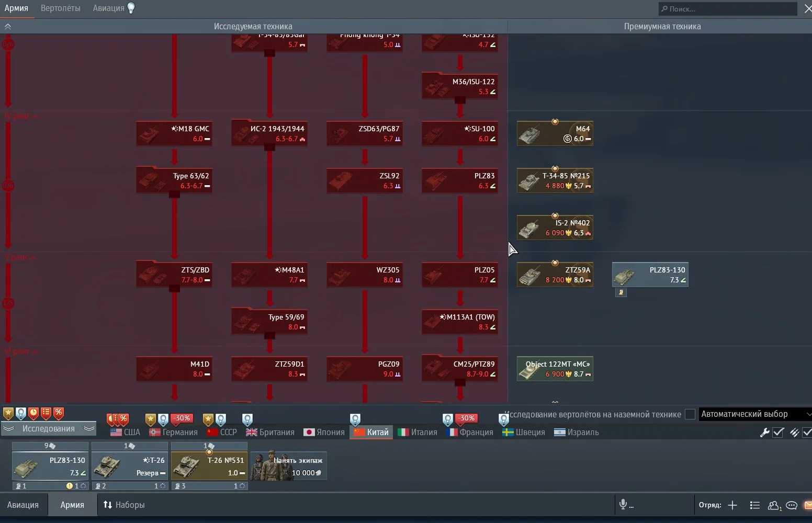Add a squad member with plus icon

click(732, 505)
